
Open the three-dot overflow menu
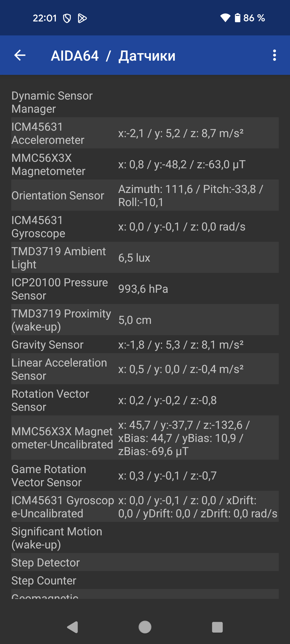tap(274, 56)
